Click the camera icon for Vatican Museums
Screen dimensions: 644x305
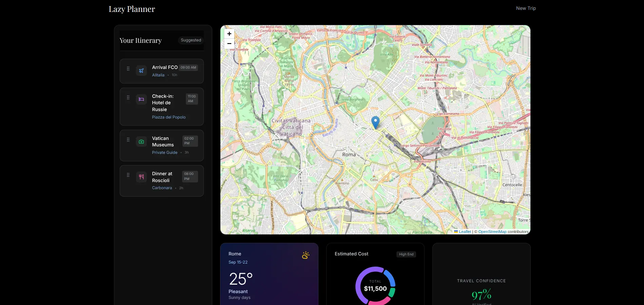pos(141,142)
